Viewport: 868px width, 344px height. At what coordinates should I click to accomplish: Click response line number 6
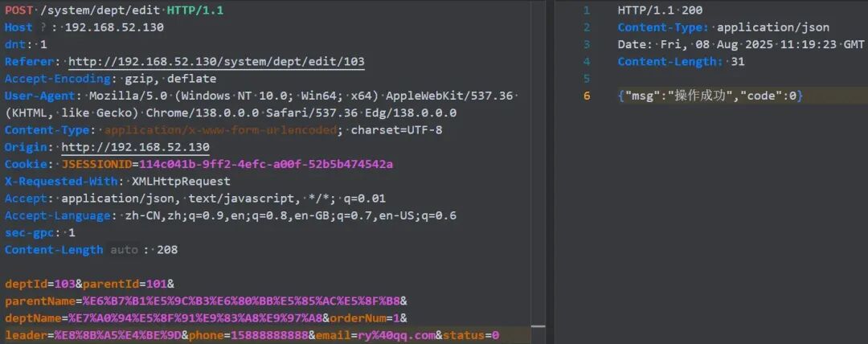[x=586, y=96]
